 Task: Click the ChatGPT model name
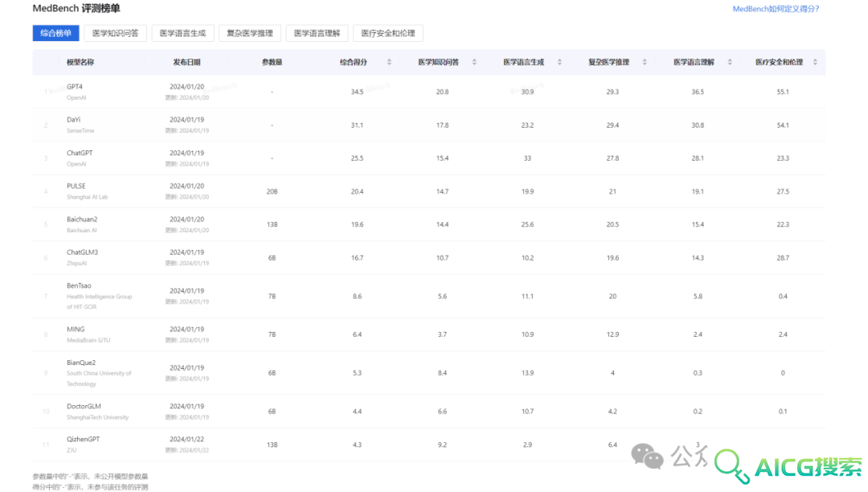tap(80, 153)
